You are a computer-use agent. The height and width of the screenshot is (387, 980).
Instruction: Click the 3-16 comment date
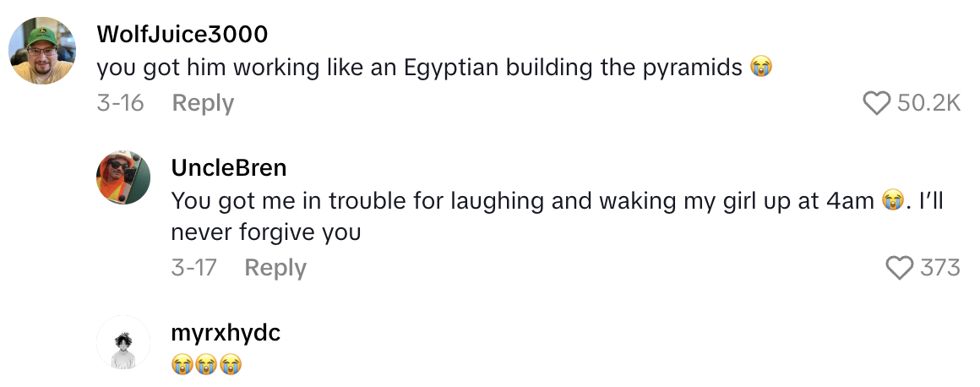(x=120, y=103)
